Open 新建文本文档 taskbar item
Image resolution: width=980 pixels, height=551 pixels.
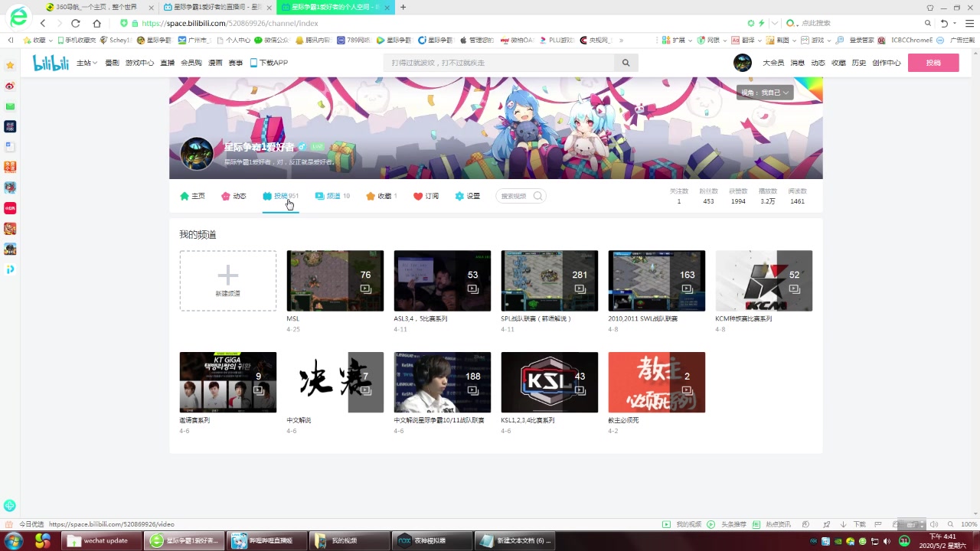514,540
